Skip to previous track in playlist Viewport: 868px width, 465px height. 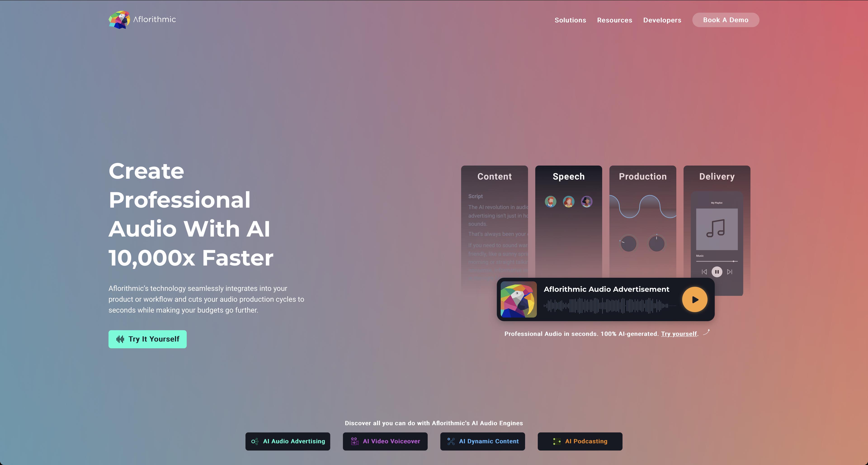(x=704, y=272)
